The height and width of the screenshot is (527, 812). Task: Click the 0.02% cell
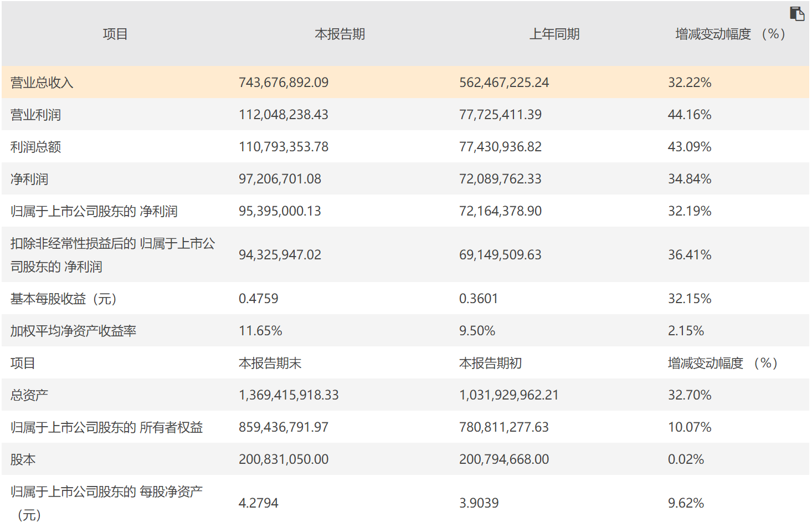tap(686, 459)
